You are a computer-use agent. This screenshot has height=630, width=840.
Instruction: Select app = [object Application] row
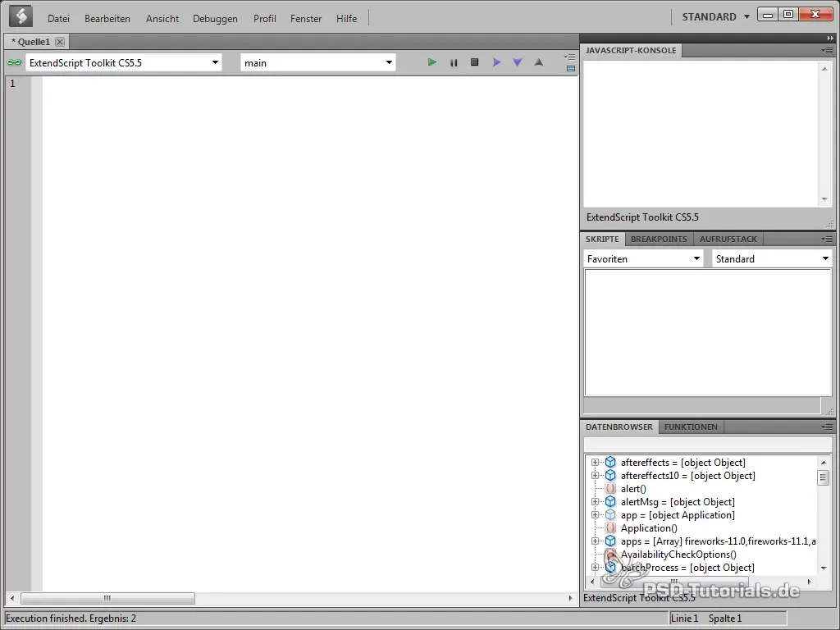678,515
